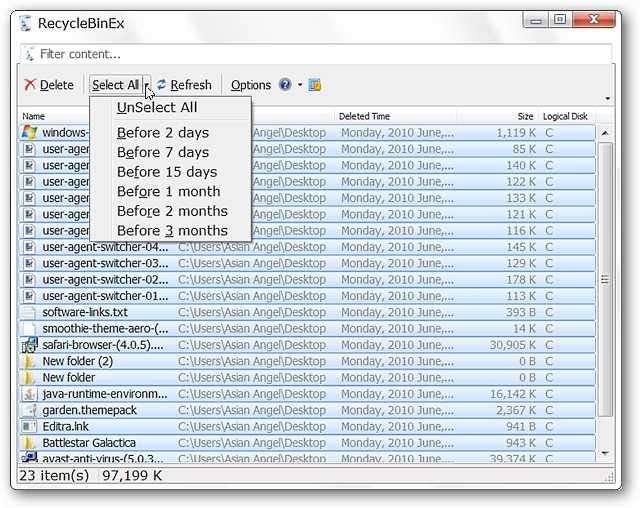The image size is (640, 508).
Task: Pick Before 1 month from the list
Action: pyautogui.click(x=168, y=191)
